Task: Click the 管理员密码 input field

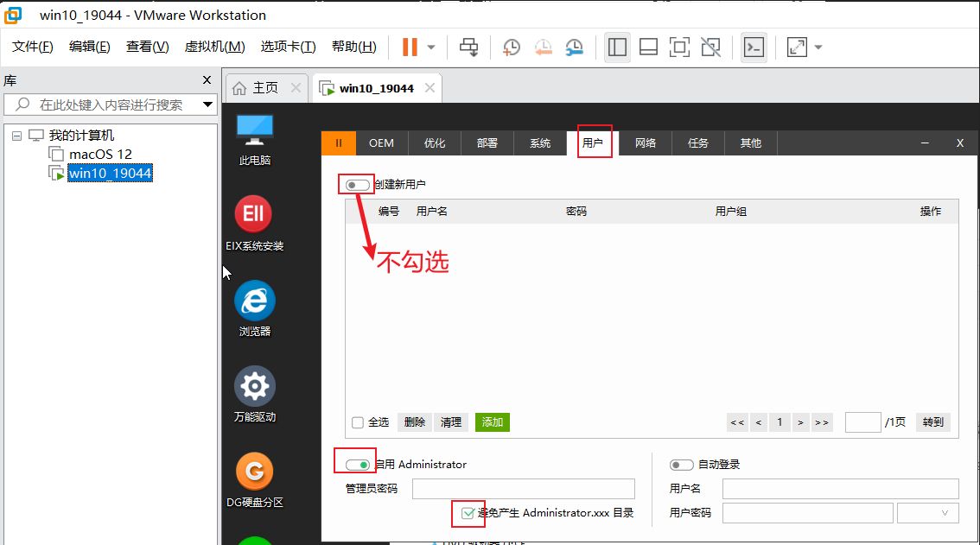Action: pos(523,489)
